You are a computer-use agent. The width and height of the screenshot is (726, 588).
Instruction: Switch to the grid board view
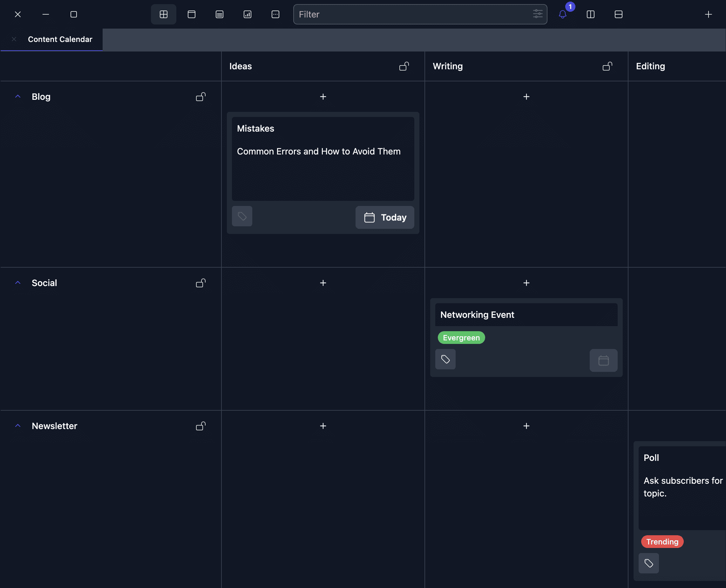(x=163, y=14)
